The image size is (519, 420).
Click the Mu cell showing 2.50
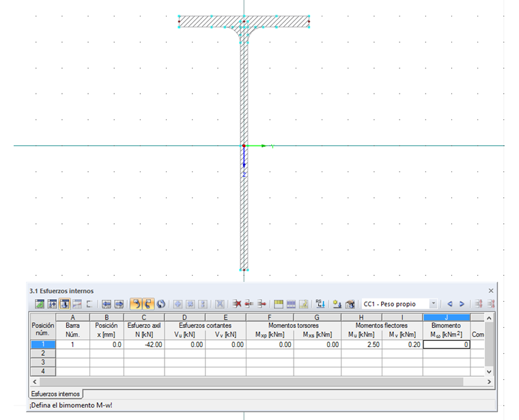click(x=361, y=345)
